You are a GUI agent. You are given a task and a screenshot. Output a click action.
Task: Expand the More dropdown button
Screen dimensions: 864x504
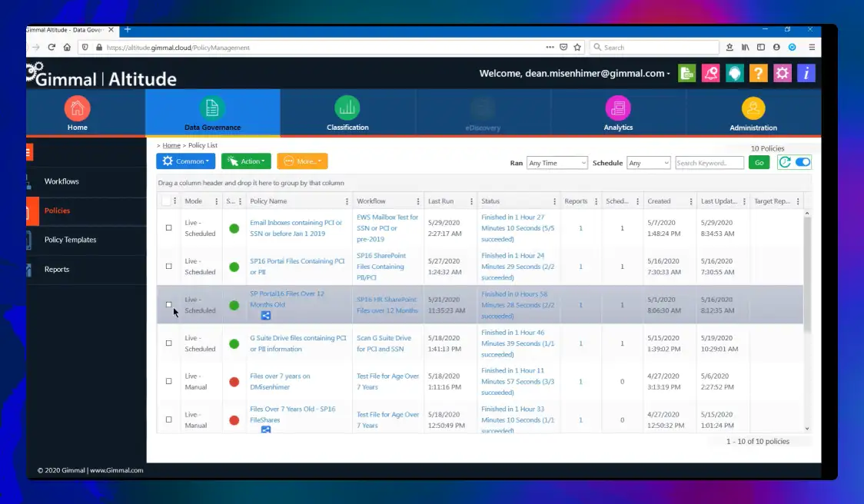coord(303,161)
